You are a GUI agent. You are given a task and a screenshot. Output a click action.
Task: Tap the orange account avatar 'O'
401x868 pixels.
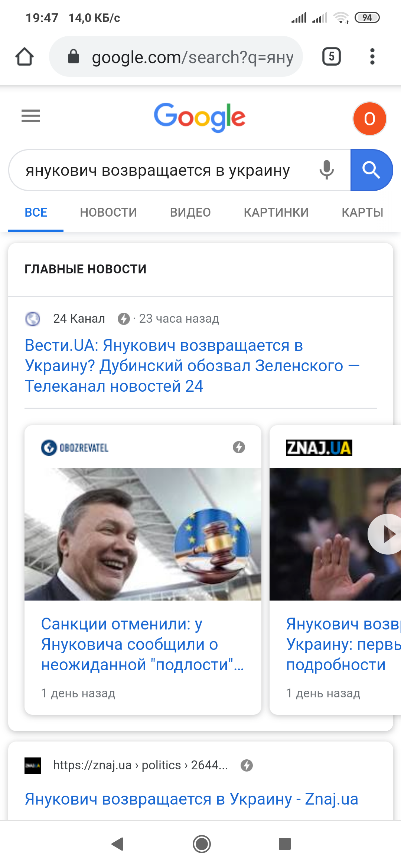370,119
